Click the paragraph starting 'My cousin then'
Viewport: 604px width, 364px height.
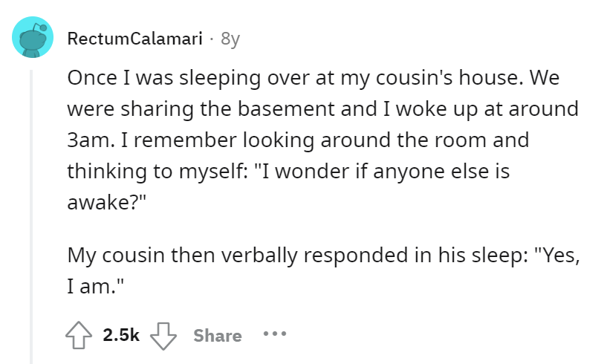pyautogui.click(x=324, y=271)
